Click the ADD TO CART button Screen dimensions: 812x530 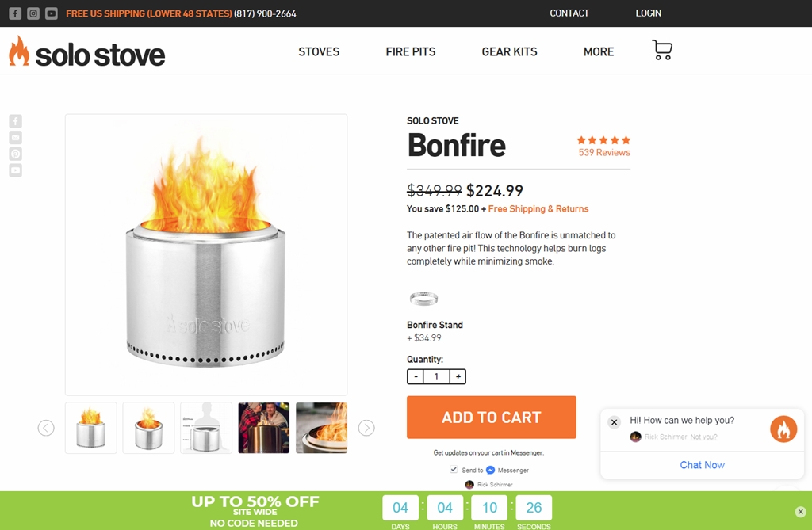pos(491,418)
